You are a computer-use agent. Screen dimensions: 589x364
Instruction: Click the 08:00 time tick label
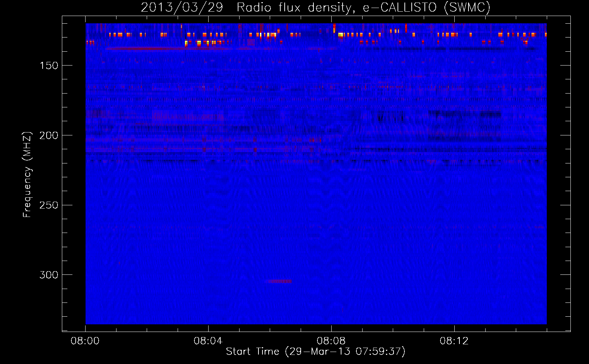pos(85,341)
